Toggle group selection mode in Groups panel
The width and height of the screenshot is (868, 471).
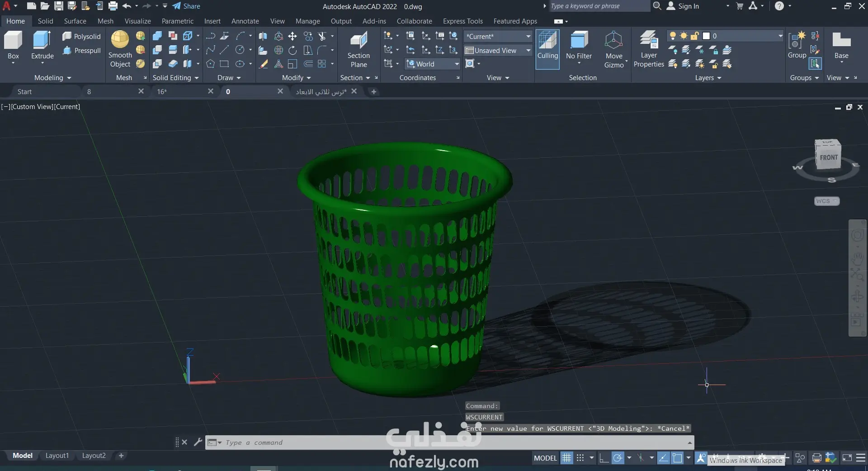click(815, 64)
